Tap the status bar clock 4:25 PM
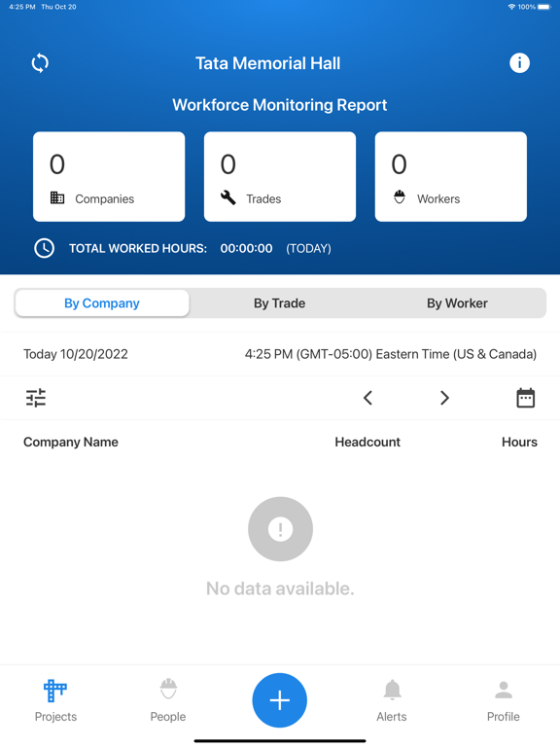The image size is (560, 747). (22, 7)
